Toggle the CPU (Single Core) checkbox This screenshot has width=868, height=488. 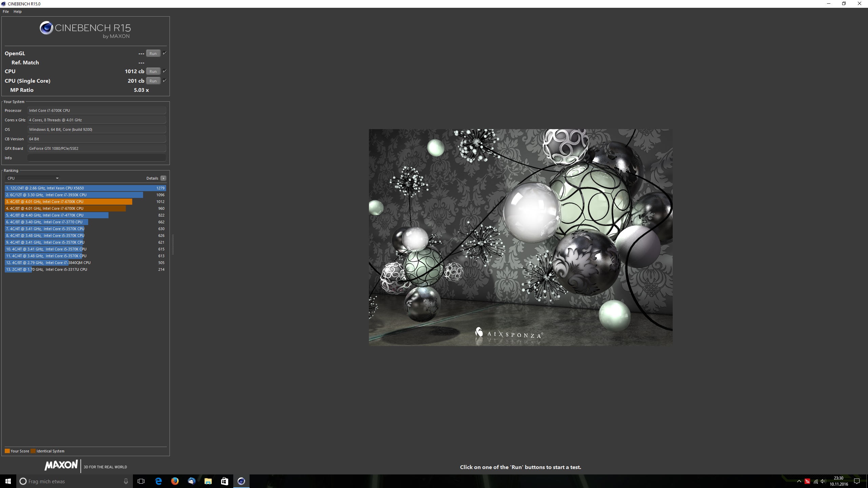[164, 81]
